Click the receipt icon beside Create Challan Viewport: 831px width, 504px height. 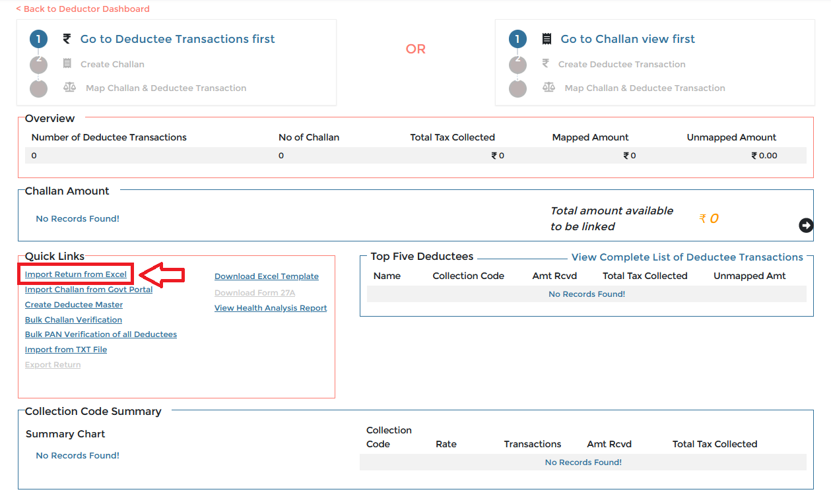(x=67, y=64)
